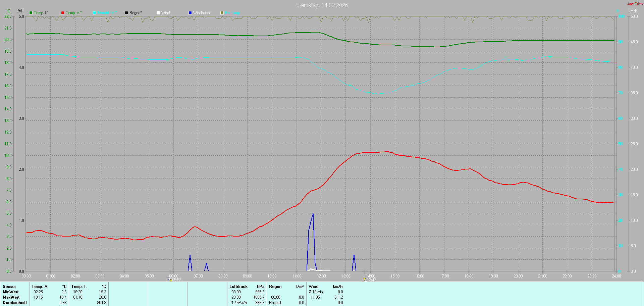Click the wind max time '11:35'

(x=315, y=297)
